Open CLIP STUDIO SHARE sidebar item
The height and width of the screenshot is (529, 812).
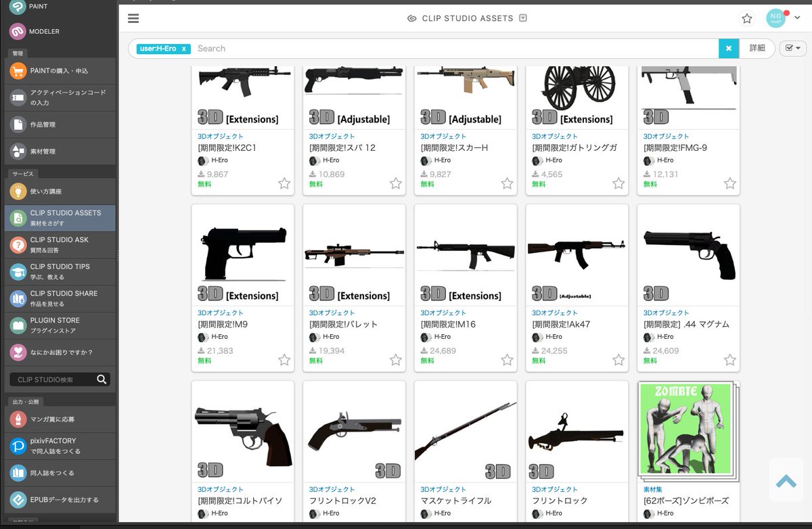(x=60, y=298)
